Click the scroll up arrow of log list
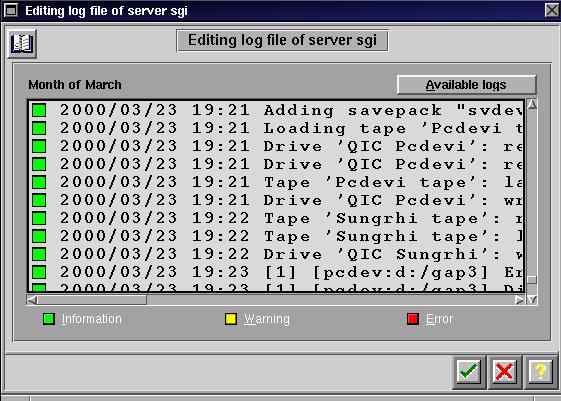Image resolution: width=561 pixels, height=401 pixels. click(x=532, y=104)
